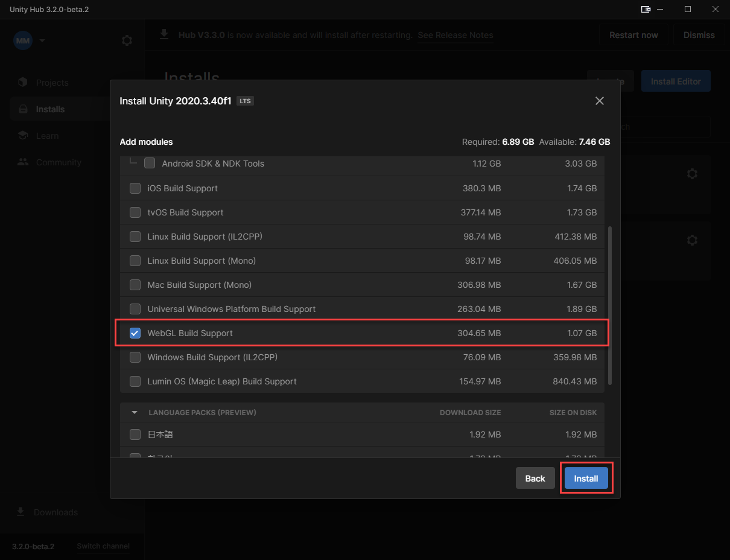The width and height of the screenshot is (730, 560).
Task: Click the MM account avatar
Action: pos(23,40)
